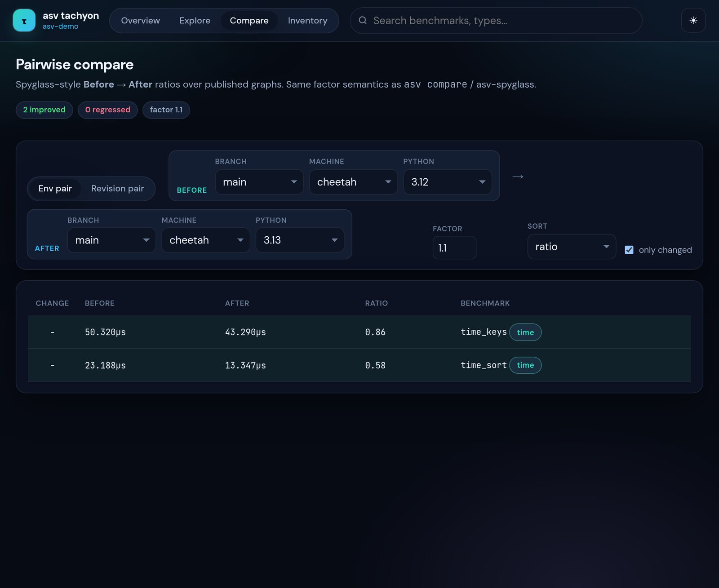Uncheck the only changed checkbox

click(629, 250)
